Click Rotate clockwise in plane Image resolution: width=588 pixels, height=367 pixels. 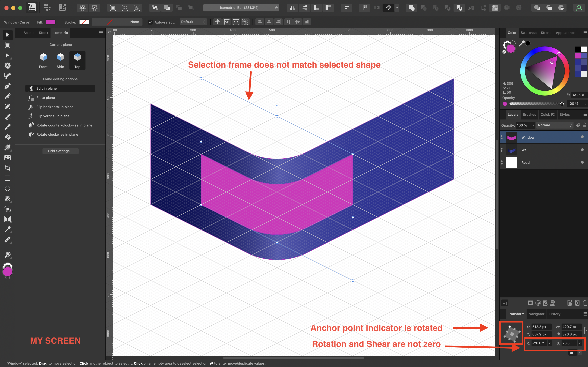click(x=61, y=134)
